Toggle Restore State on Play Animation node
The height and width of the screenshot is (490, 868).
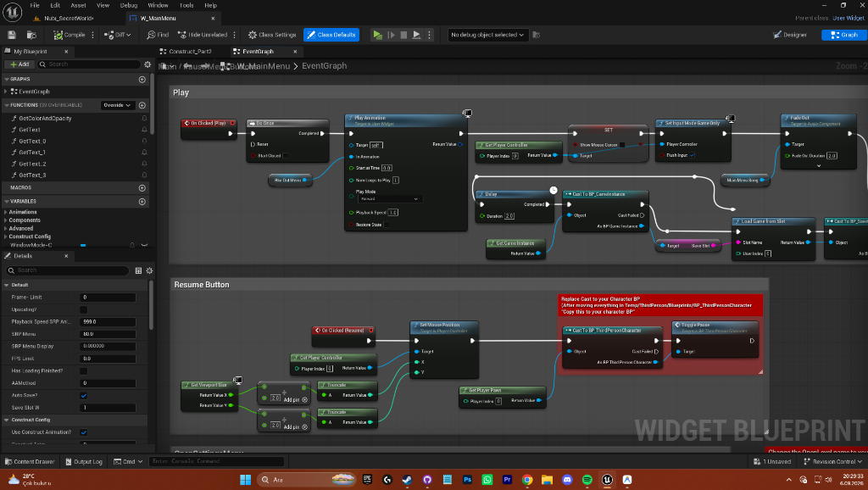387,225
